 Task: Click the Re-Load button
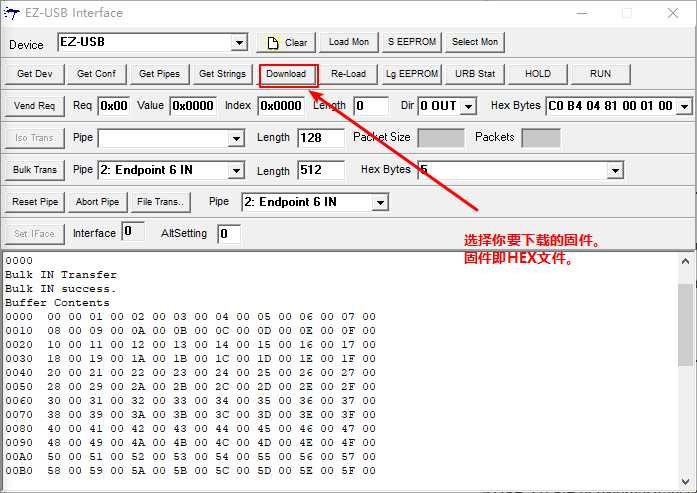(348, 74)
